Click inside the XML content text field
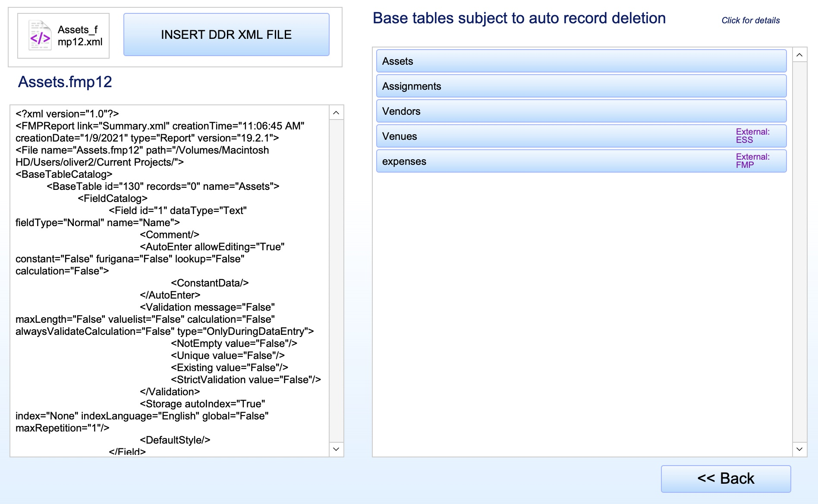 (170, 281)
